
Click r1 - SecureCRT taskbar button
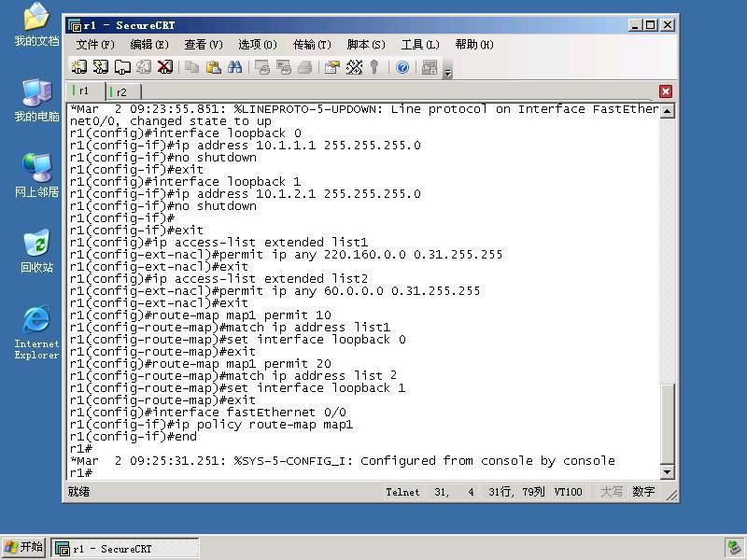[x=125, y=548]
